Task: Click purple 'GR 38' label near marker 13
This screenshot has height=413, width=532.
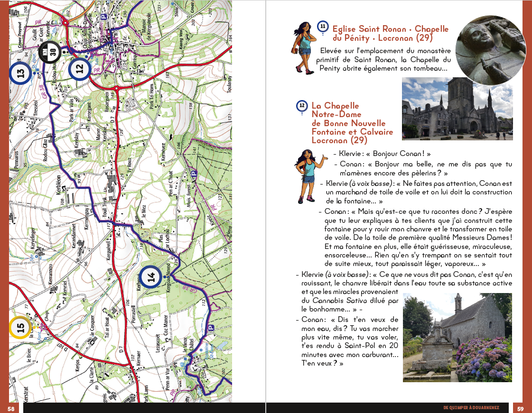Action: (x=43, y=92)
